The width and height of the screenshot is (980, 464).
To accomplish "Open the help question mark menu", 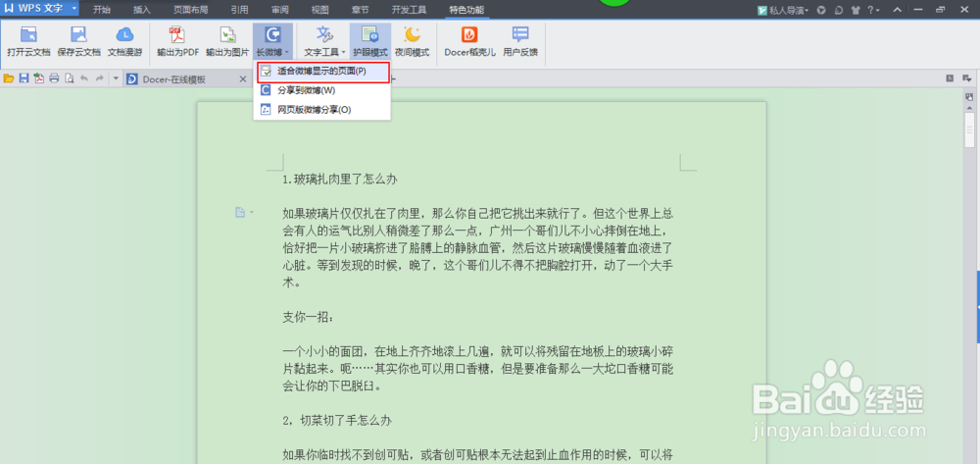I will click(873, 10).
